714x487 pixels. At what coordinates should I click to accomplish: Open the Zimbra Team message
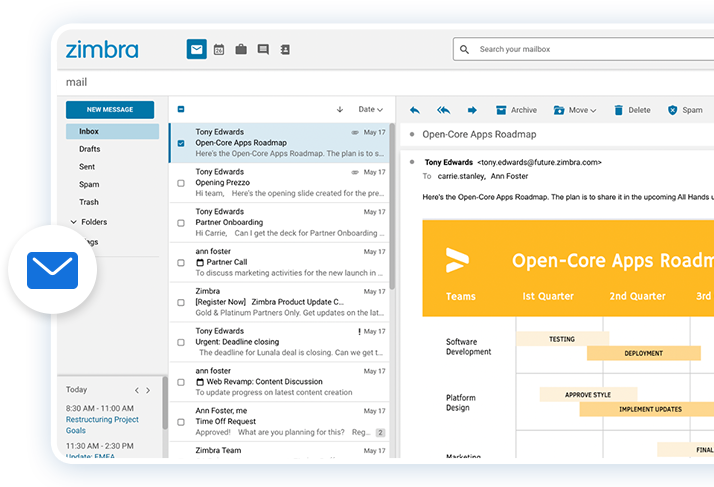tap(280, 450)
